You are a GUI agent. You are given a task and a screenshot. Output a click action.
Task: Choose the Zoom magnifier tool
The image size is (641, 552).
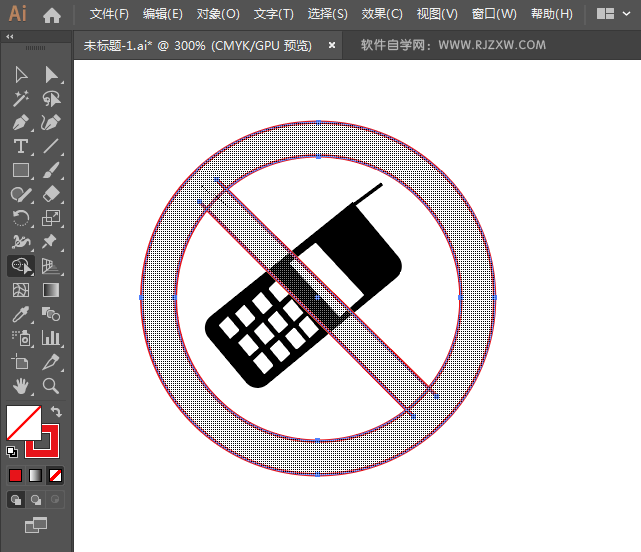coord(51,386)
